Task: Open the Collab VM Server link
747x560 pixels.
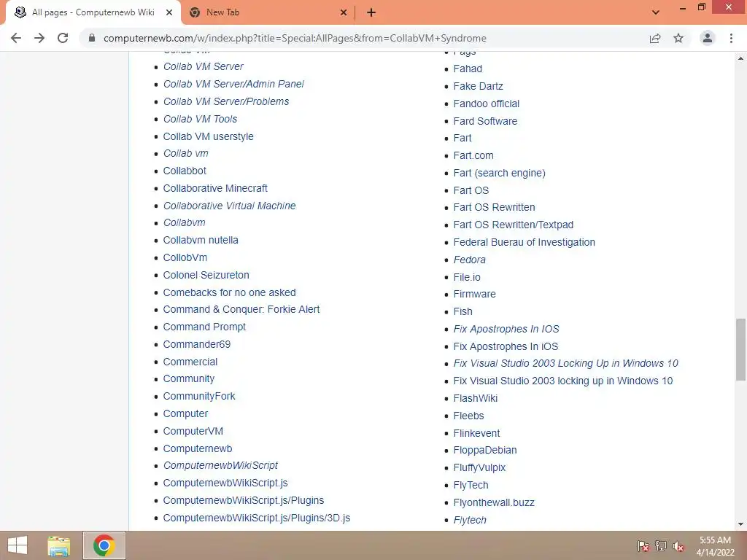Action: (x=203, y=66)
